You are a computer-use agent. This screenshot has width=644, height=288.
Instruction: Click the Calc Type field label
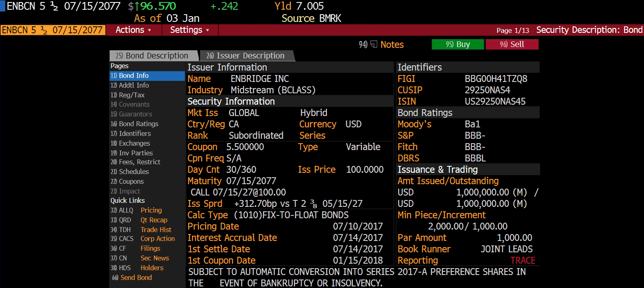click(208, 215)
